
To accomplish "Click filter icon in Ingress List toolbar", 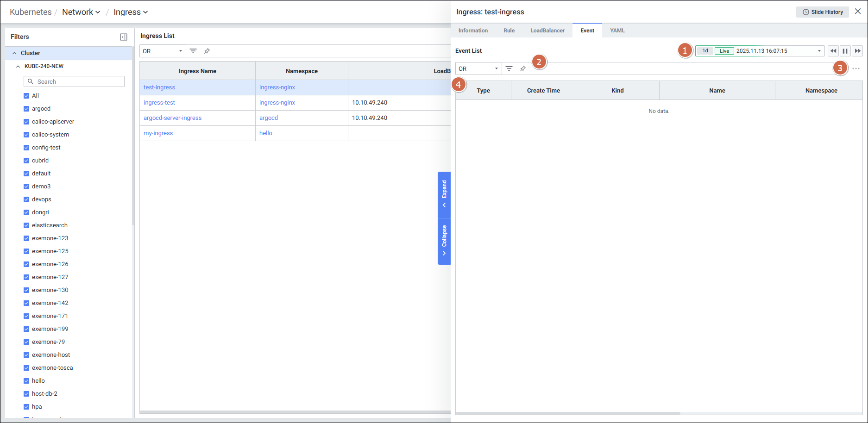I will [193, 51].
